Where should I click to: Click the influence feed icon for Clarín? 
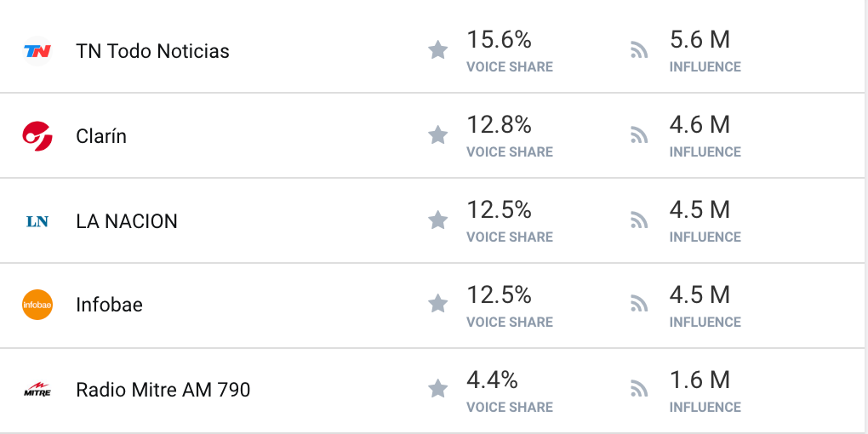coord(639,134)
